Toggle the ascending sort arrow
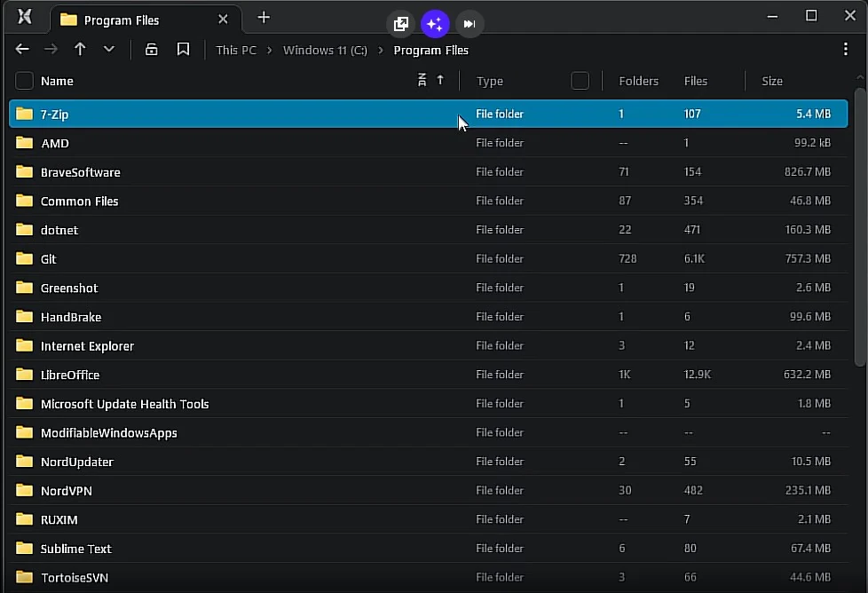 [x=440, y=80]
